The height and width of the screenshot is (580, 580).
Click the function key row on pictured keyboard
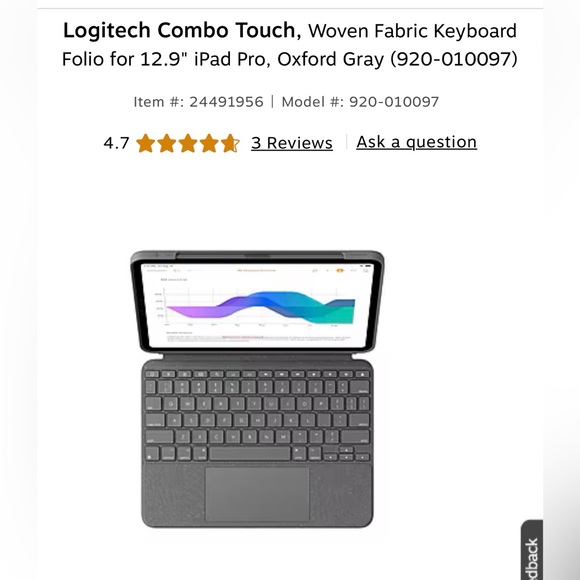point(257,374)
